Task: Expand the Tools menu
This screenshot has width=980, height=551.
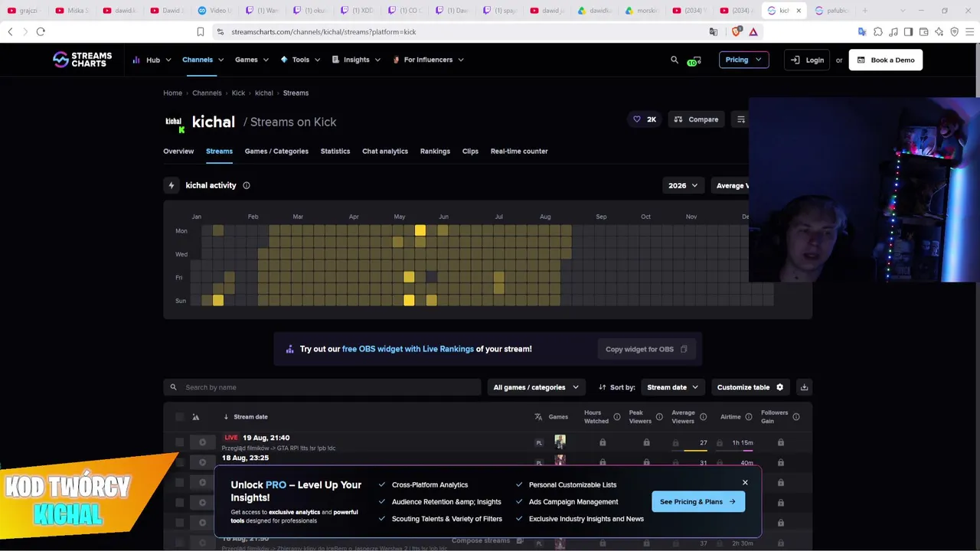Action: point(300,60)
